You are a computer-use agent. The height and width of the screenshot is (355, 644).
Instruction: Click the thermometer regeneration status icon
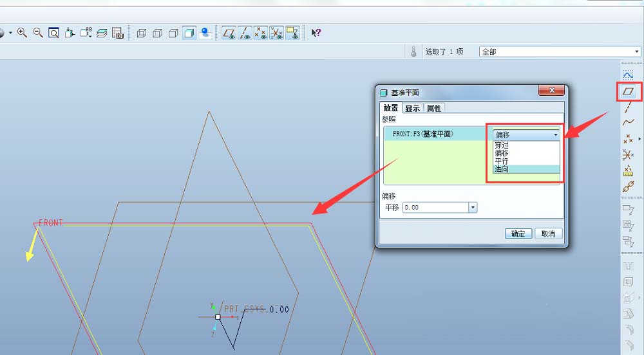[x=413, y=51]
